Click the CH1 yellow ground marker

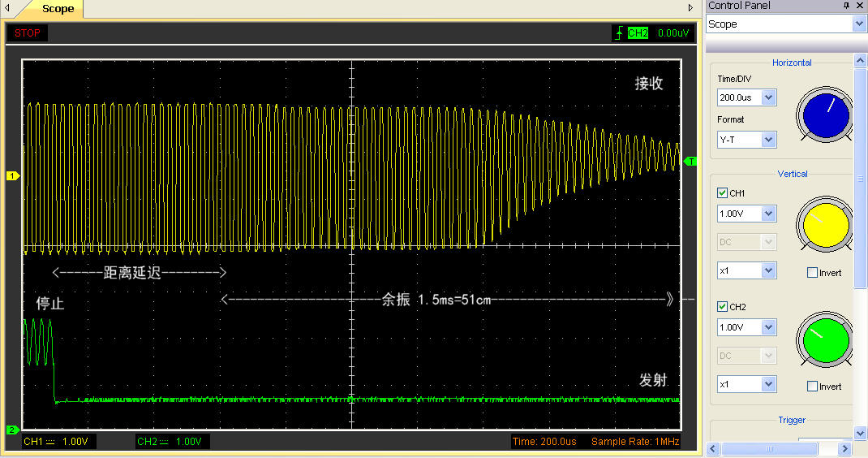(12, 175)
